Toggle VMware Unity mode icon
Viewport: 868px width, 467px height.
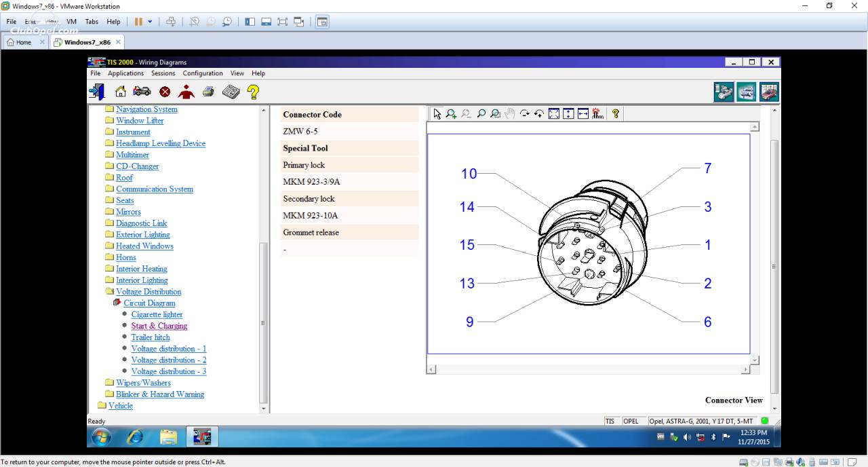299,22
